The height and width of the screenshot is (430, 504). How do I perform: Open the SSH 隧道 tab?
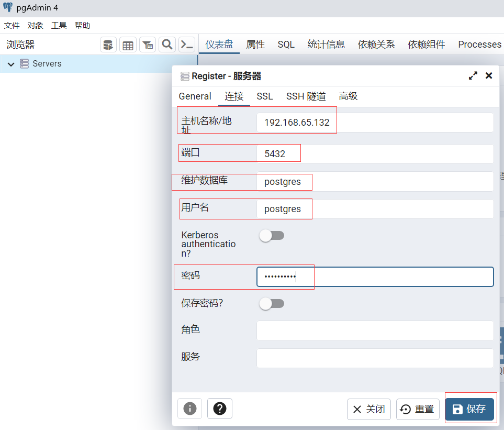point(306,96)
